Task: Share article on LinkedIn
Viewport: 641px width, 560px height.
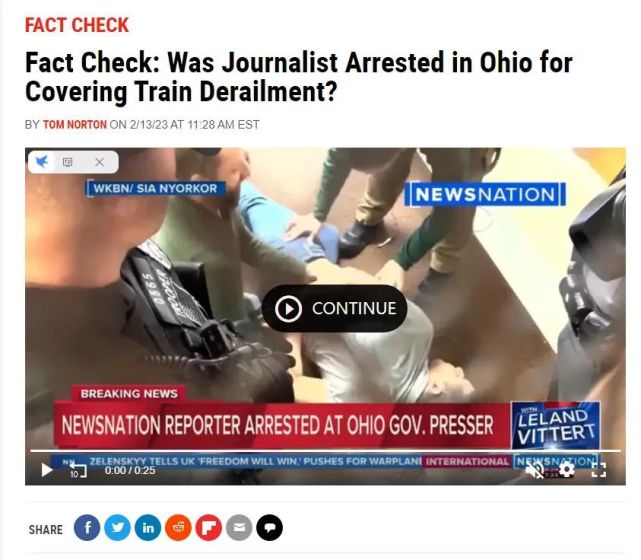Action: [x=148, y=528]
